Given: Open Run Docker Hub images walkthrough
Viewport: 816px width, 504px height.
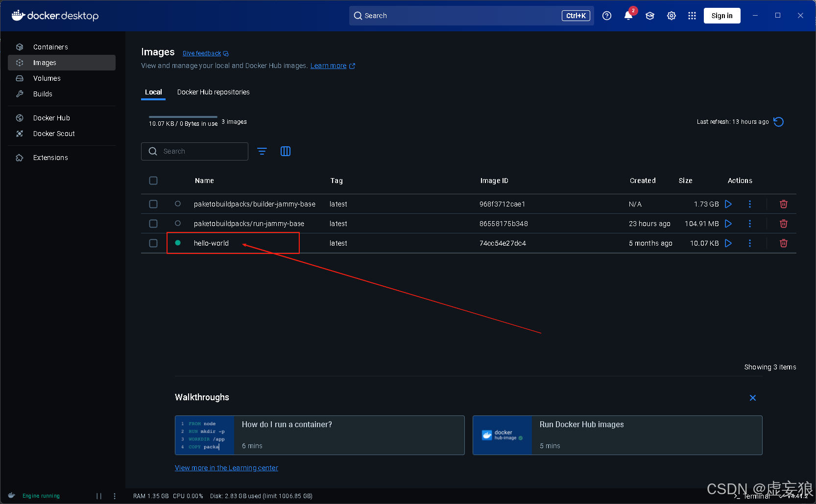Looking at the screenshot, I should point(618,435).
